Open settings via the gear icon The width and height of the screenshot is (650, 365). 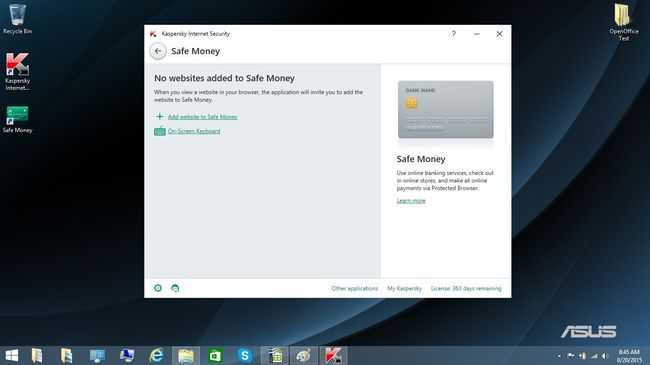click(x=158, y=288)
